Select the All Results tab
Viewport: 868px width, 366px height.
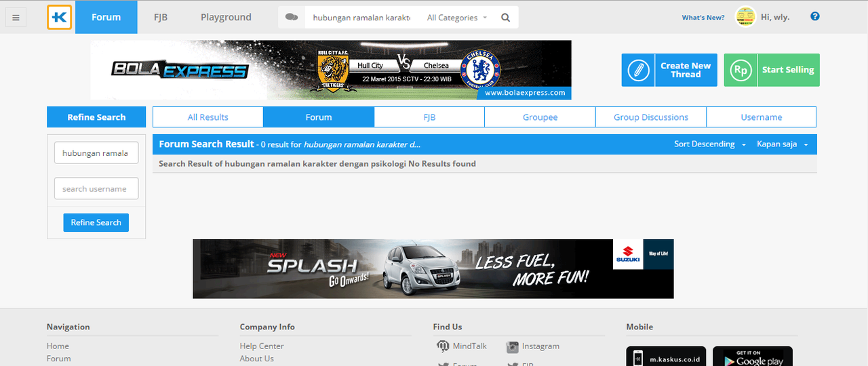[208, 117]
